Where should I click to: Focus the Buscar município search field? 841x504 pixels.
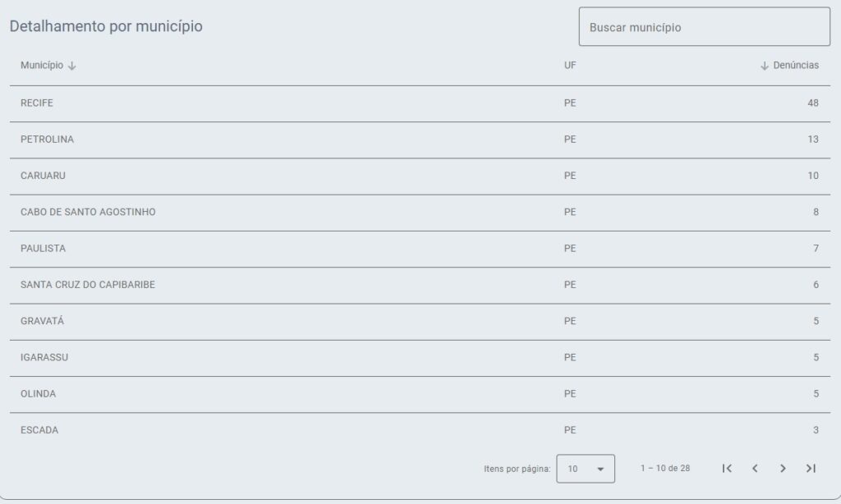click(x=704, y=27)
